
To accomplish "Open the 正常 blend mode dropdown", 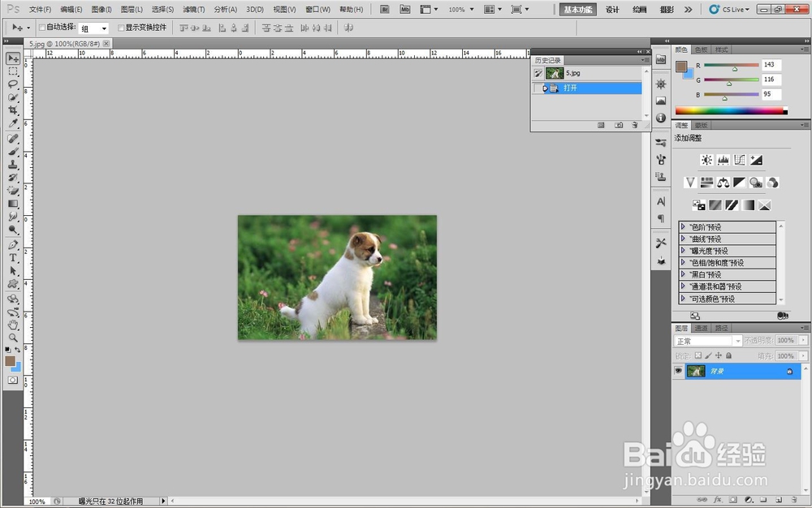I will tap(708, 341).
